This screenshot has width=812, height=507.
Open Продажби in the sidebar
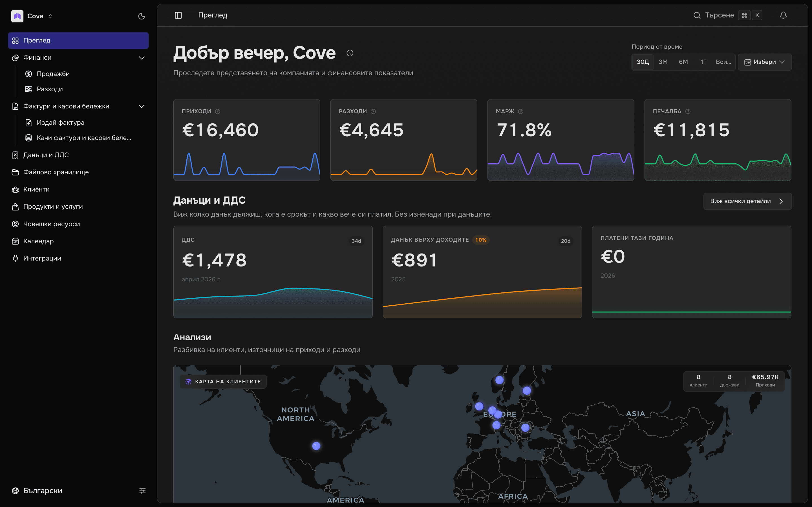pyautogui.click(x=82, y=74)
